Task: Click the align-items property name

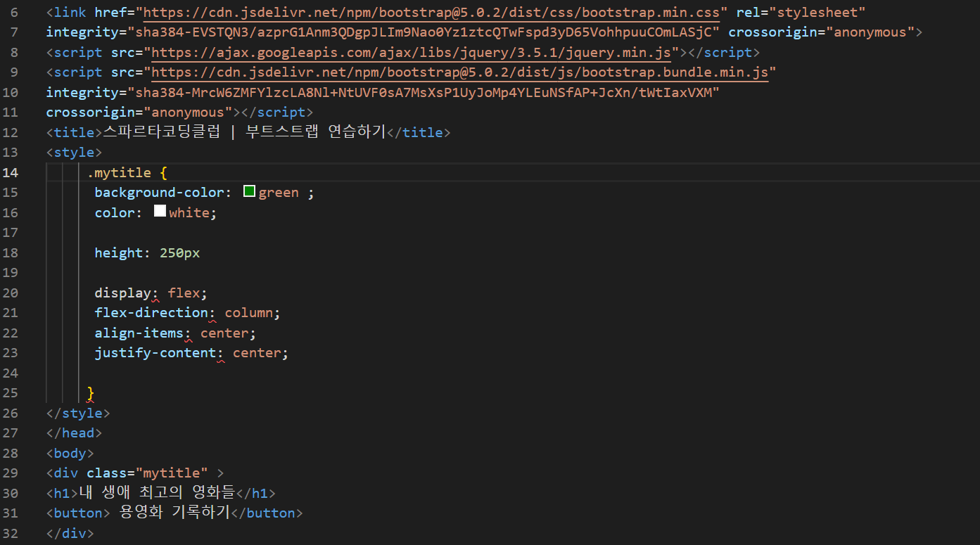Action: click(139, 333)
